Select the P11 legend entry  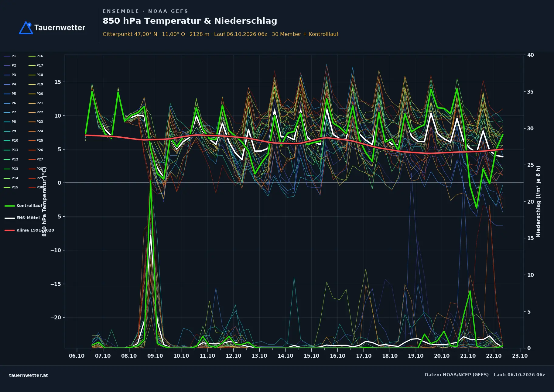[11, 150]
